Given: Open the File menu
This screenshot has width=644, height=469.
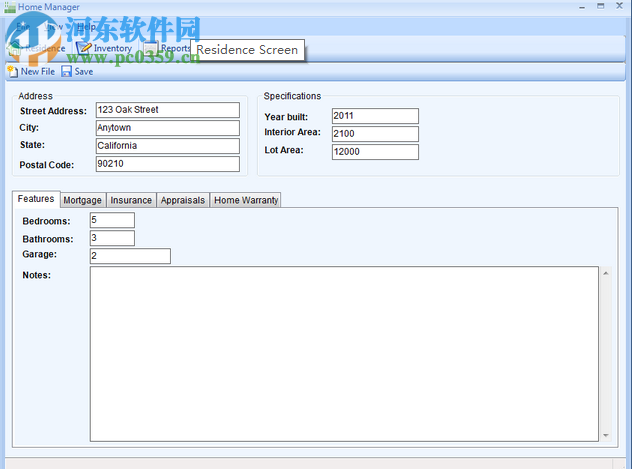Looking at the screenshot, I should pos(23,27).
